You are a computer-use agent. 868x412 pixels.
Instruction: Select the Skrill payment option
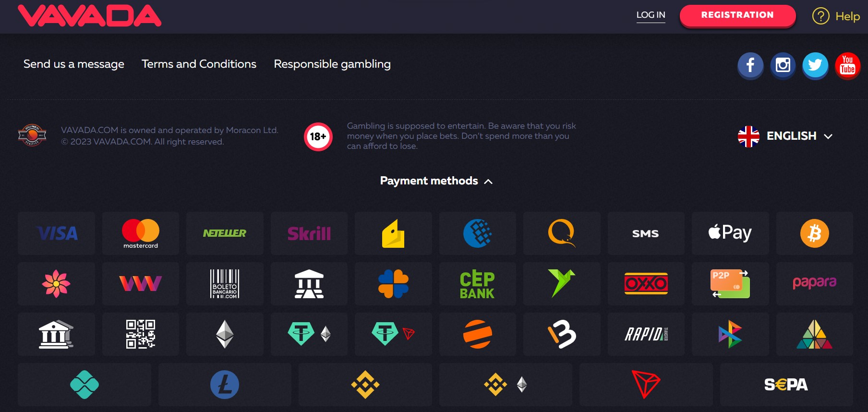309,233
